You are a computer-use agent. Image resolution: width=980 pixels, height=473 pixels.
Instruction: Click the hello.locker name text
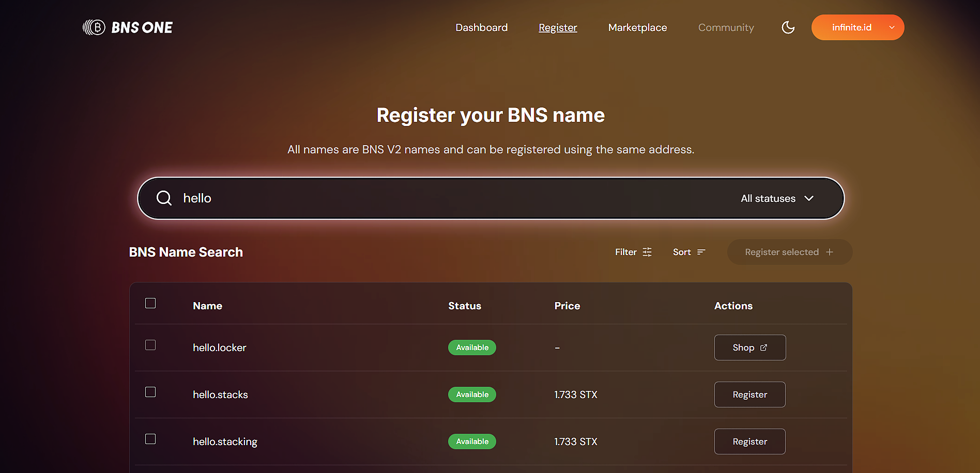(x=220, y=348)
